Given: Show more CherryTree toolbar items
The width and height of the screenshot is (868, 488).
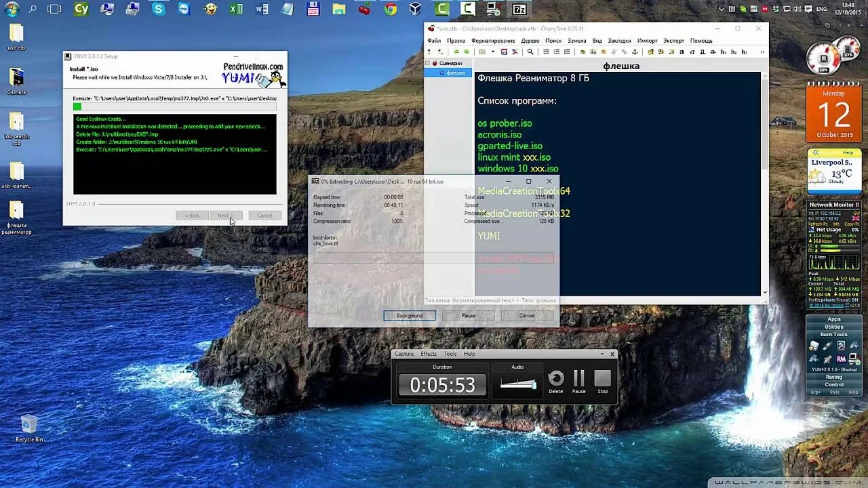Looking at the screenshot, I should tap(762, 52).
